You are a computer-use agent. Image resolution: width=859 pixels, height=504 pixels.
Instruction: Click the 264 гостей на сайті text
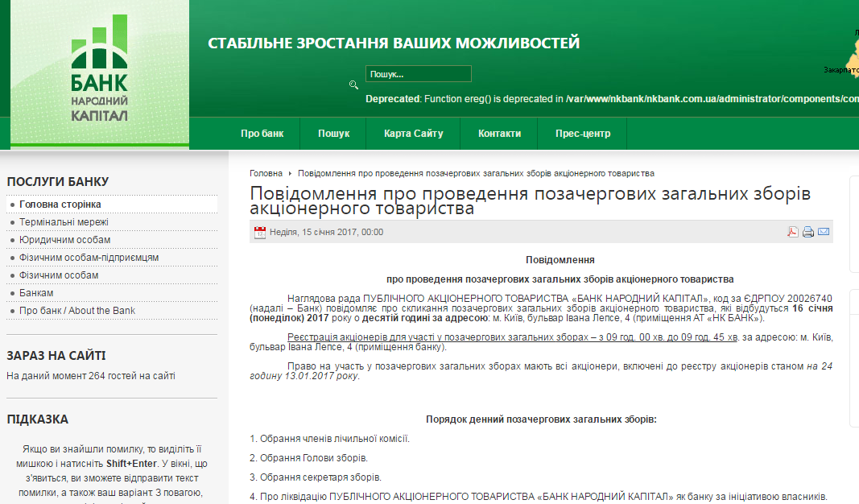132,376
